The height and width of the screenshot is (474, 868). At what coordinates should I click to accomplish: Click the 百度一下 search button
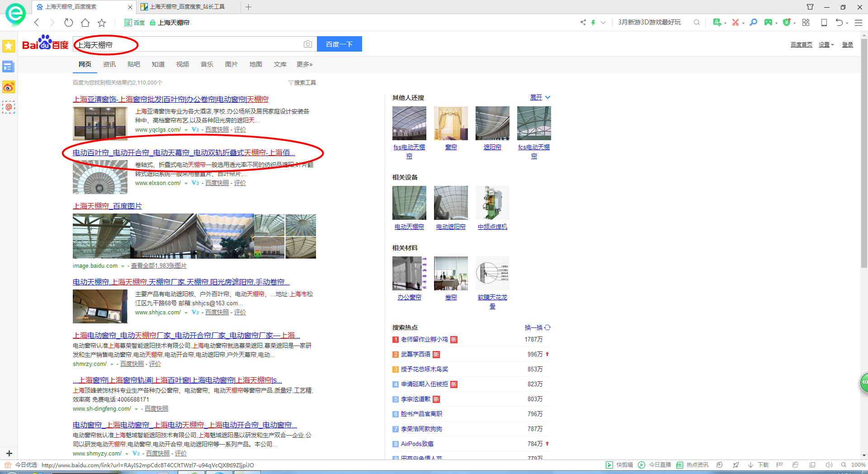tap(340, 44)
